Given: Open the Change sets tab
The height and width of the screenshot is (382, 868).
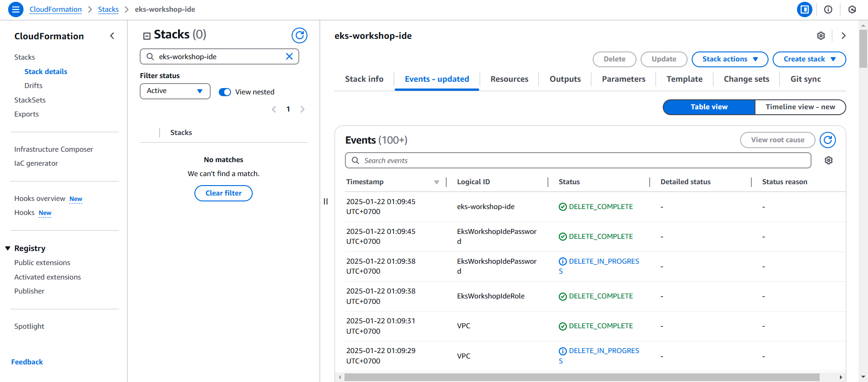Looking at the screenshot, I should tap(746, 79).
